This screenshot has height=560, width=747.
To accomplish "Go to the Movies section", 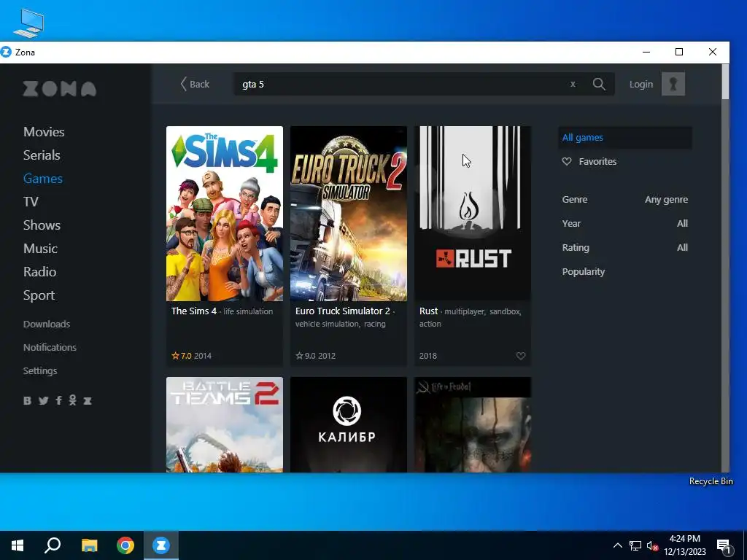I will [44, 132].
